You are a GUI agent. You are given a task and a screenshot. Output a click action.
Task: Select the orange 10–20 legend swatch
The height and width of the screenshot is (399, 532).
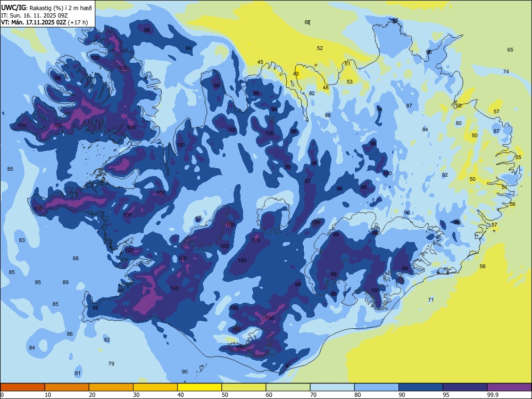67,387
